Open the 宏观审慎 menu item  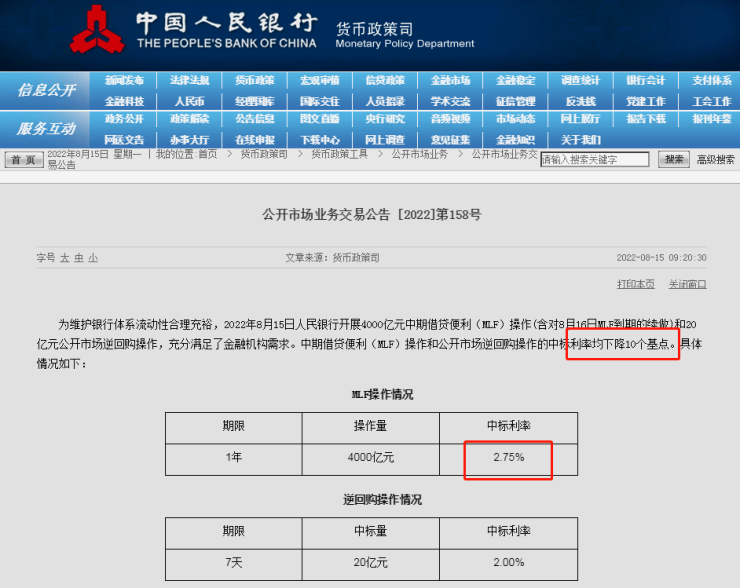coord(320,81)
